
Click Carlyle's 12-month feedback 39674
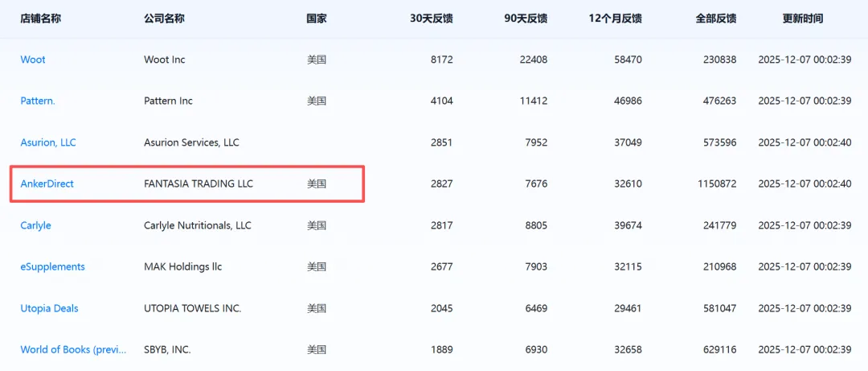point(628,225)
